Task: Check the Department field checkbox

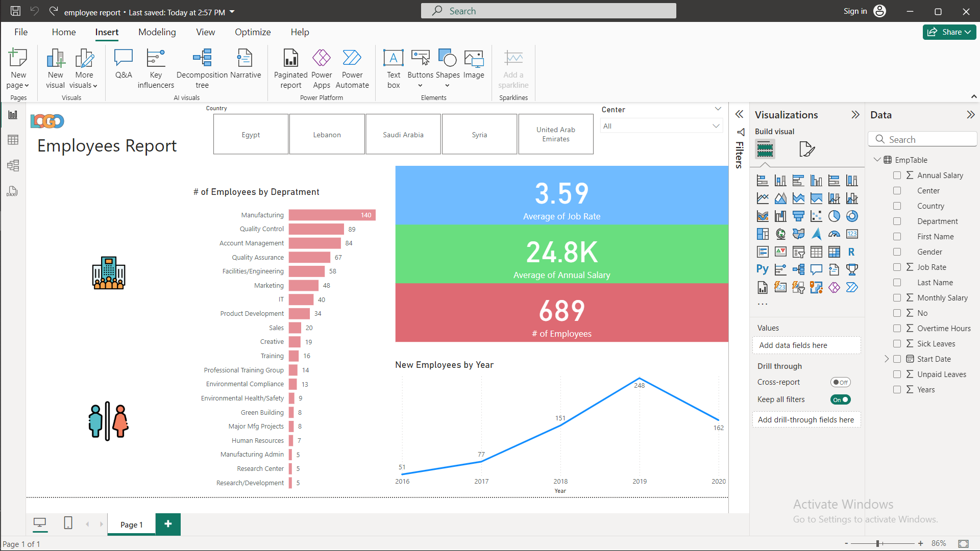Action: (897, 221)
